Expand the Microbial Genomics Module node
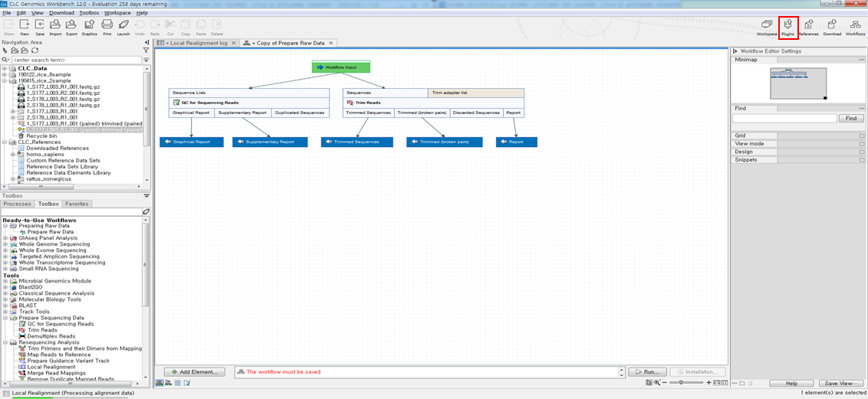Viewport: 868px width, 399px height. 5,281
